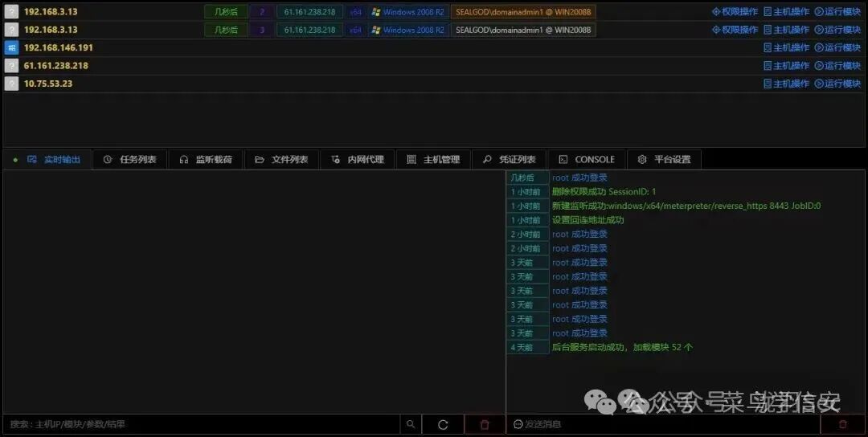Open the 凭证列表 tab
Image resolution: width=868 pixels, height=437 pixels.
[510, 159]
